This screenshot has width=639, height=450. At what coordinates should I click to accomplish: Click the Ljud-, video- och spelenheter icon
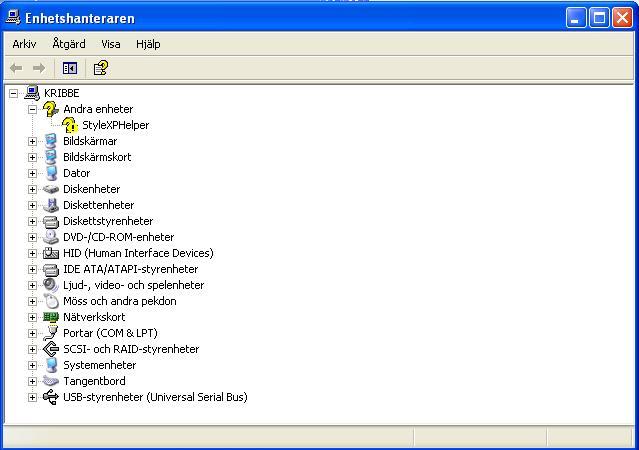51,285
